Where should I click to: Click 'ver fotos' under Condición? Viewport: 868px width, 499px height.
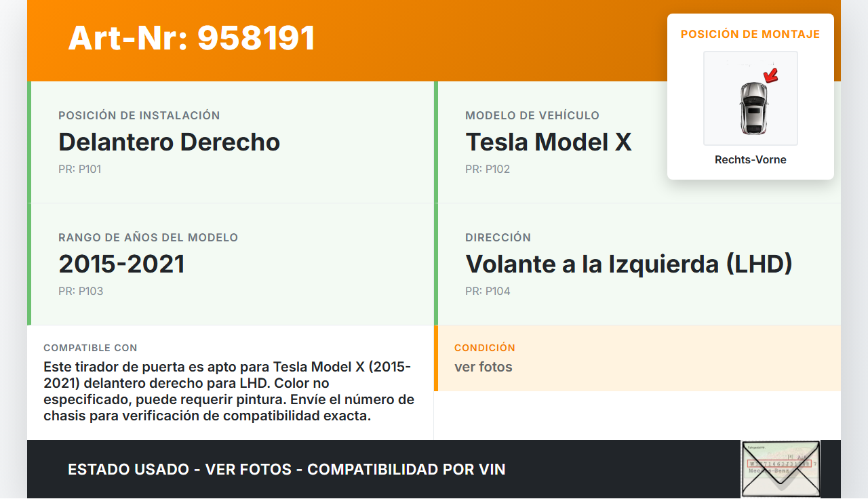point(484,367)
